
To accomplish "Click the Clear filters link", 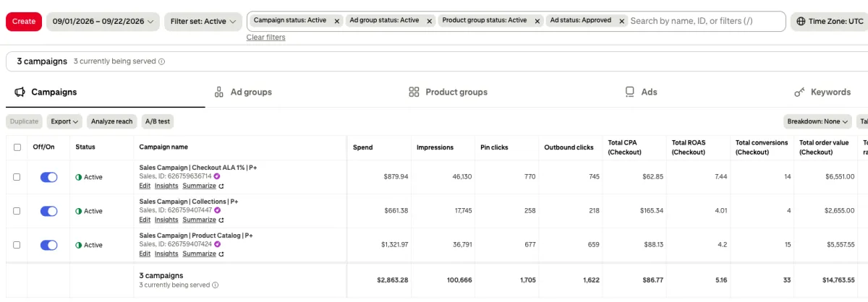I will 265,38.
